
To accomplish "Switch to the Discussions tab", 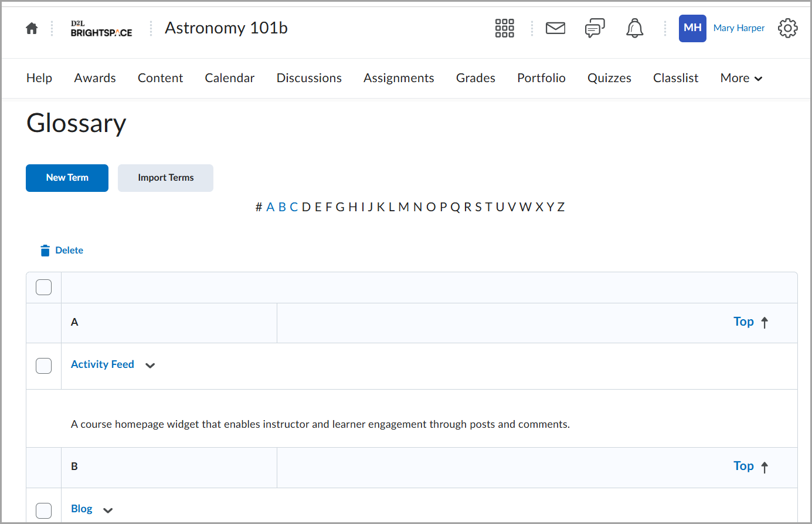I will pos(309,77).
